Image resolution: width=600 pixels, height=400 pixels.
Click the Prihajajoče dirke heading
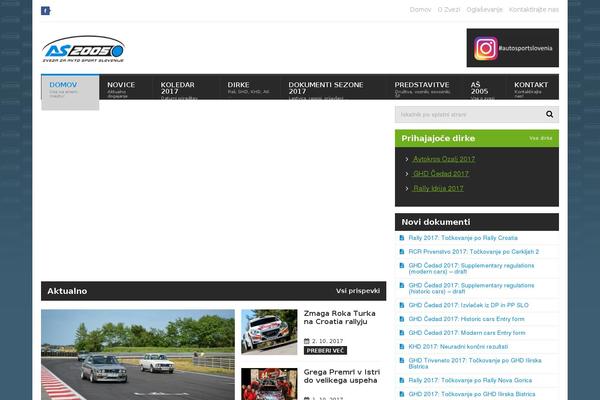(438, 138)
